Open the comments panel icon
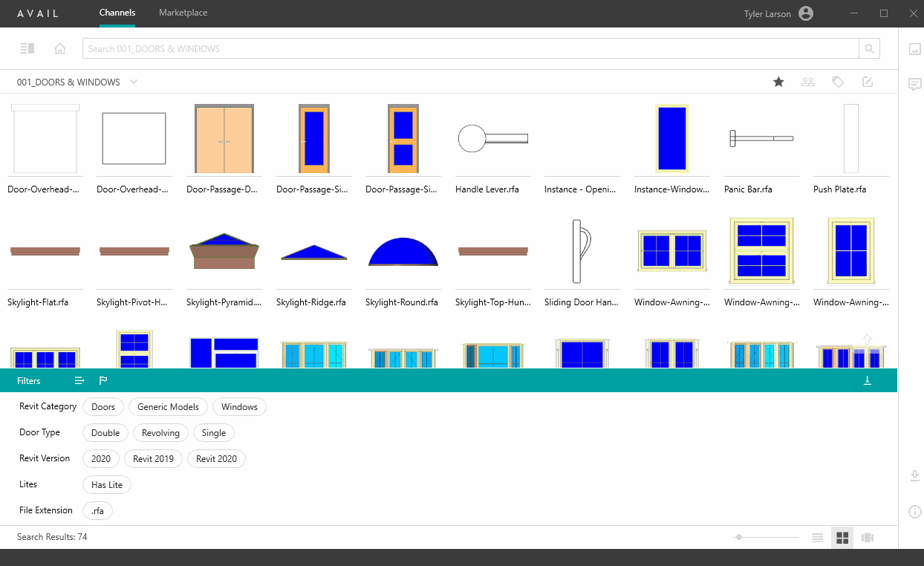This screenshot has height=566, width=924. point(915,85)
